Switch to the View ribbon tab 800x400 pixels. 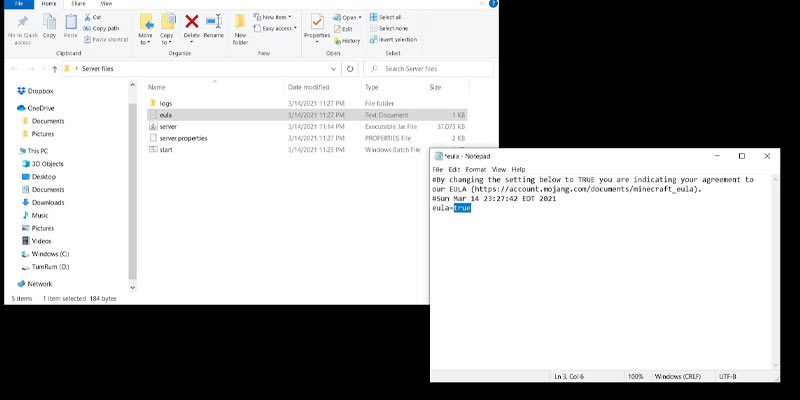(106, 4)
